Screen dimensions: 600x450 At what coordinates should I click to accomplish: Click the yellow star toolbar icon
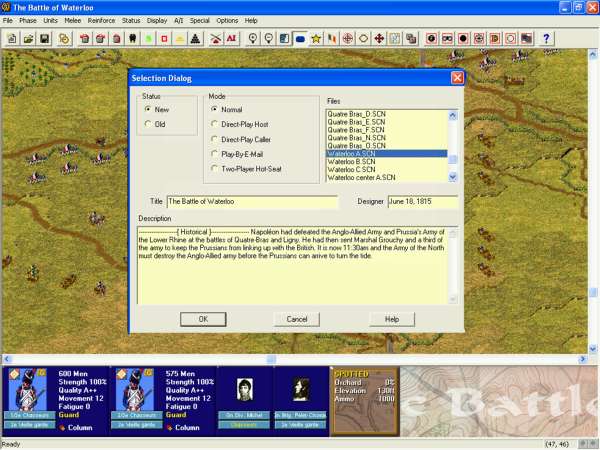click(x=315, y=38)
